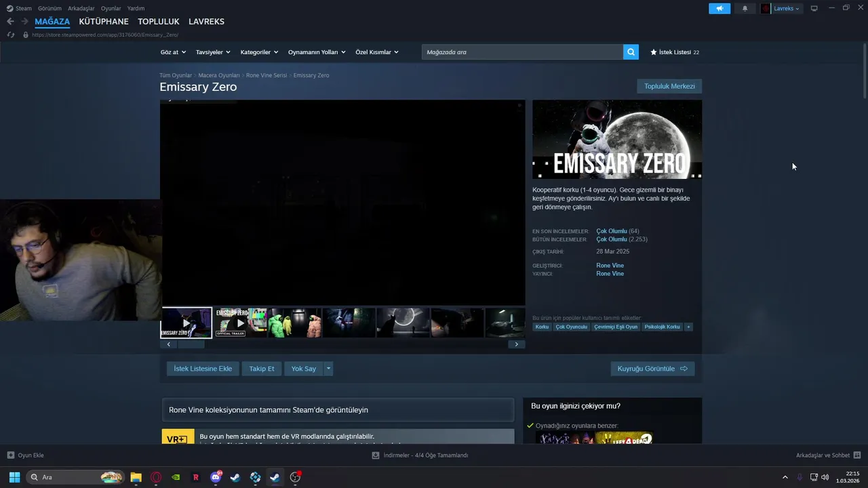Click the Takip Et button
Image resolution: width=868 pixels, height=488 pixels.
point(262,369)
